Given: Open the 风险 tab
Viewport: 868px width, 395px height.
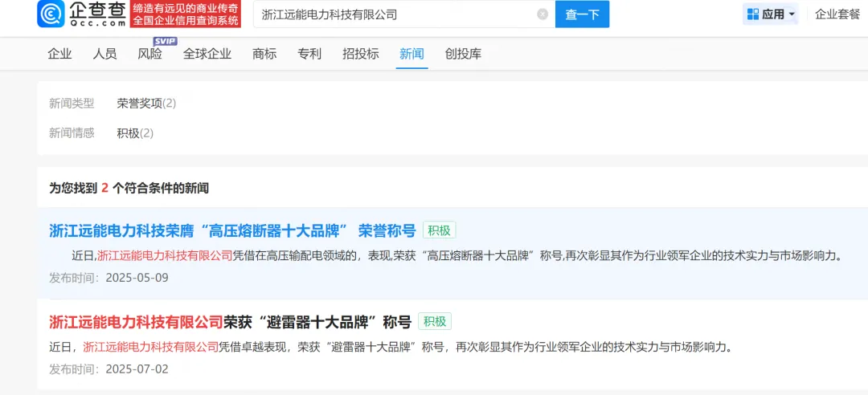Looking at the screenshot, I should [150, 54].
